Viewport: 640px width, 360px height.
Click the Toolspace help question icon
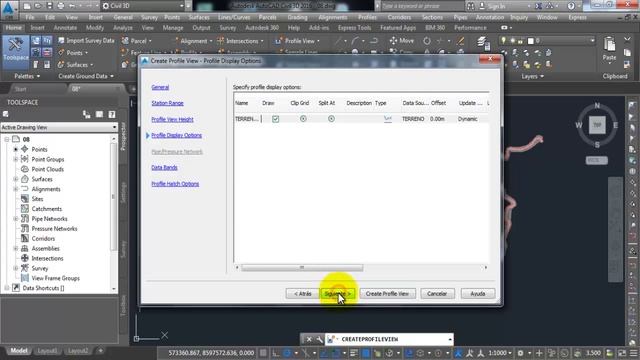point(112,115)
